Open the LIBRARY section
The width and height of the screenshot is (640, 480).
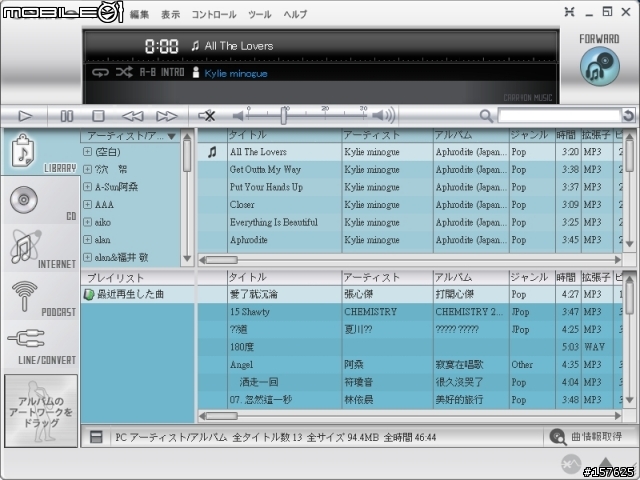(41, 153)
